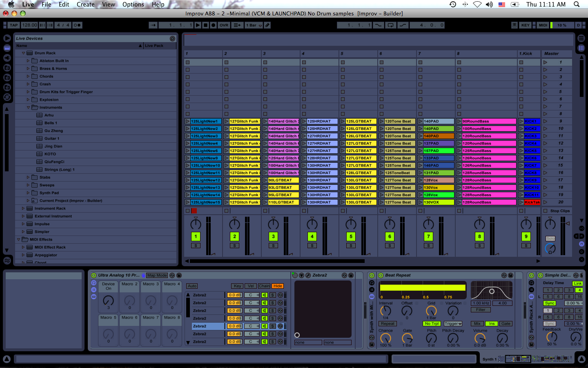Click the follow playback arrow icon
The height and width of the screenshot is (368, 588).
click(153, 25)
